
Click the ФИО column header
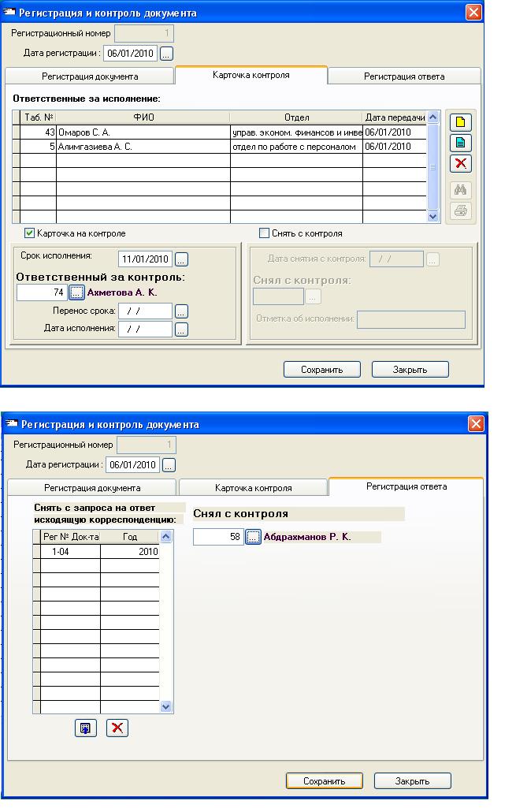(143, 117)
